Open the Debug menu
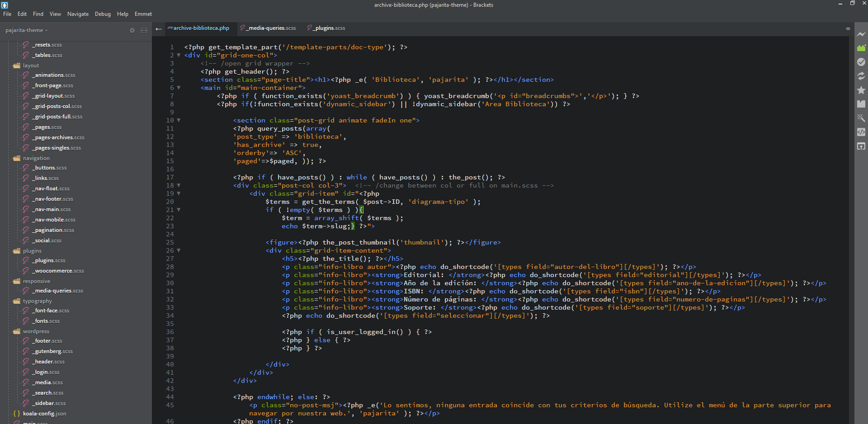This screenshot has width=868, height=424. (x=103, y=14)
